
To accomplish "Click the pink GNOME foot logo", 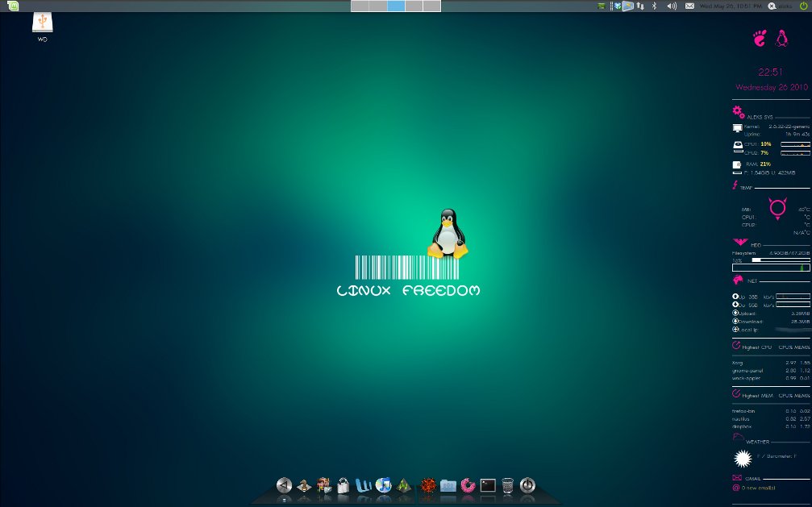I will 760,39.
